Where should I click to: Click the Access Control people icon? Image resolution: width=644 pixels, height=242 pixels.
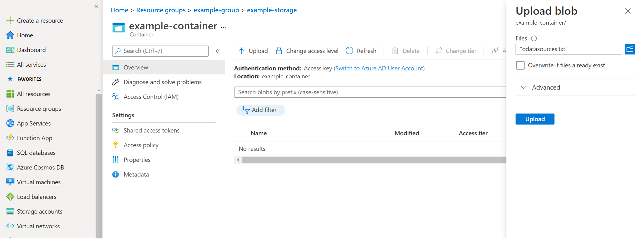click(115, 97)
